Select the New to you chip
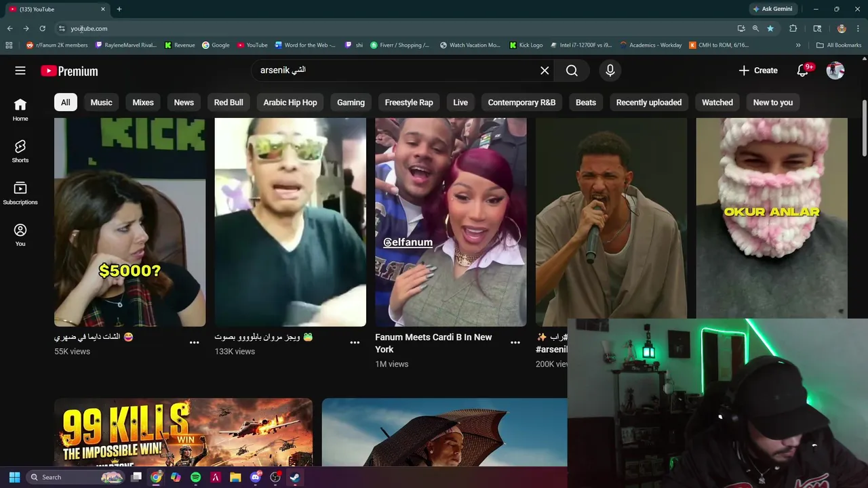This screenshot has height=488, width=868. 773,102
